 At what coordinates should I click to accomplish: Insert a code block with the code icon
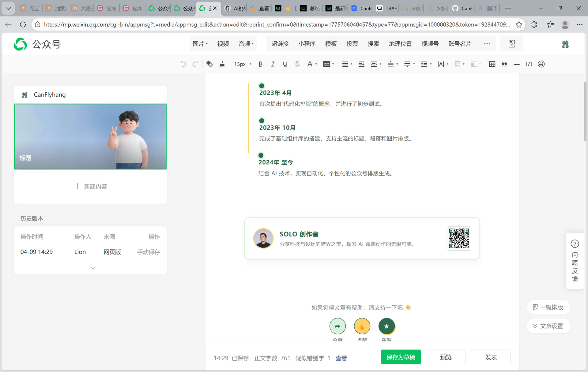click(x=529, y=64)
